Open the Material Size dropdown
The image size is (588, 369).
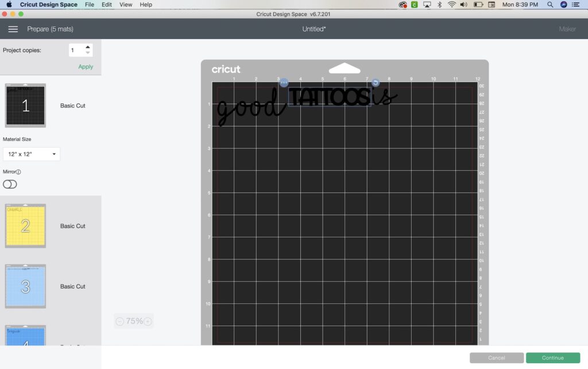click(x=32, y=154)
